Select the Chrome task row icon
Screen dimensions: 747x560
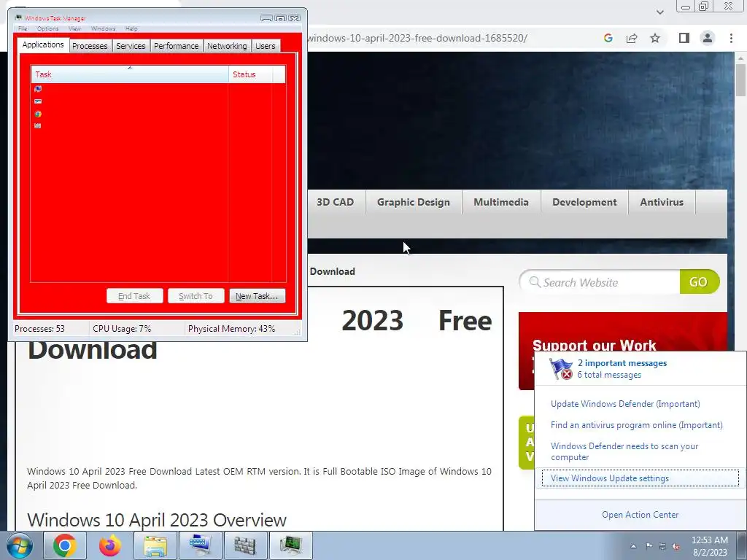tap(38, 114)
